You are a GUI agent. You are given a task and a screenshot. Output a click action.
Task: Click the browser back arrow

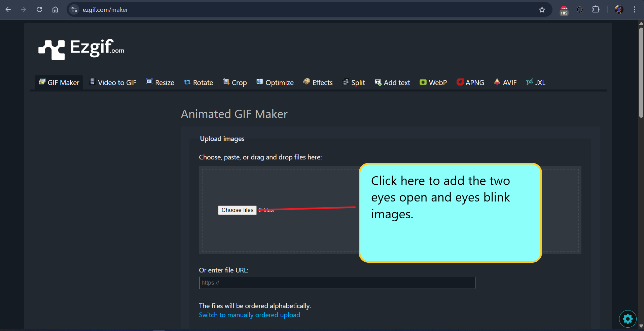point(8,10)
